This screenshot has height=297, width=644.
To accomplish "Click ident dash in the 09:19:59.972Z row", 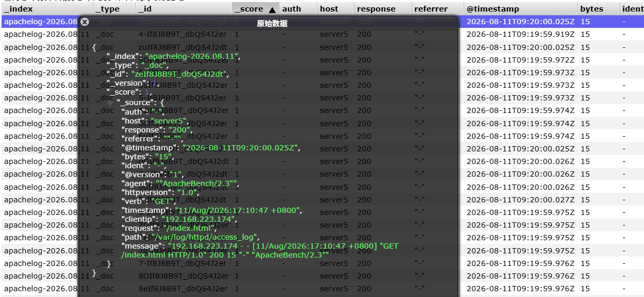I will coord(624,60).
